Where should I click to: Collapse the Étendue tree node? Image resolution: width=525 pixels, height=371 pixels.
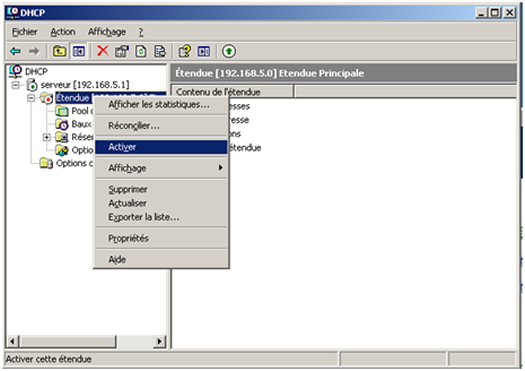(31, 98)
